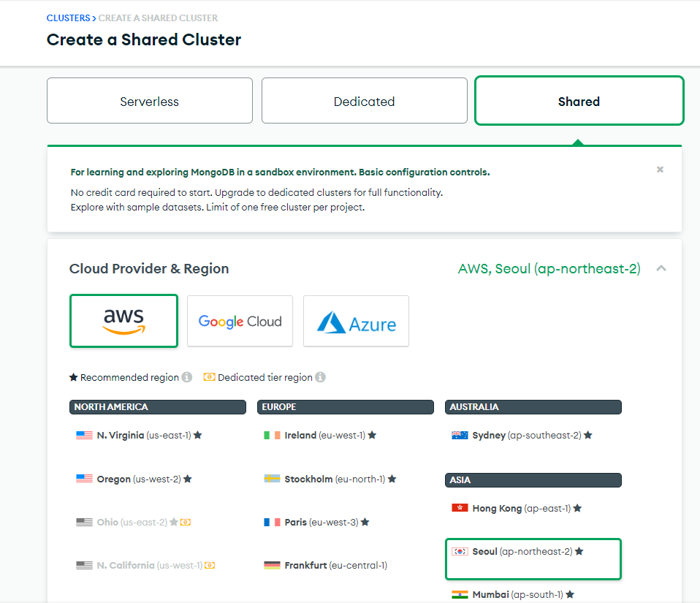Image resolution: width=700 pixels, height=603 pixels.
Task: Select Paris (eu-west-3) region
Action: pos(316,522)
